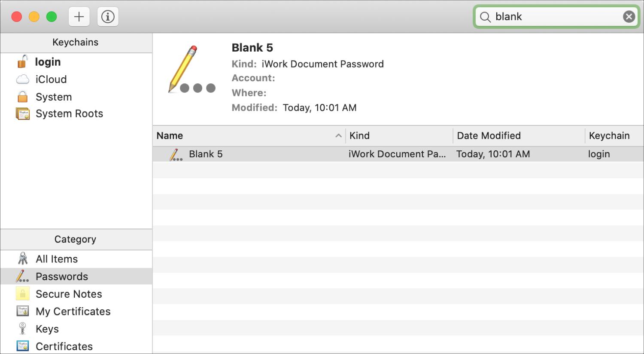This screenshot has width=644, height=354.
Task: Select the System keychain lock icon
Action: [22, 97]
